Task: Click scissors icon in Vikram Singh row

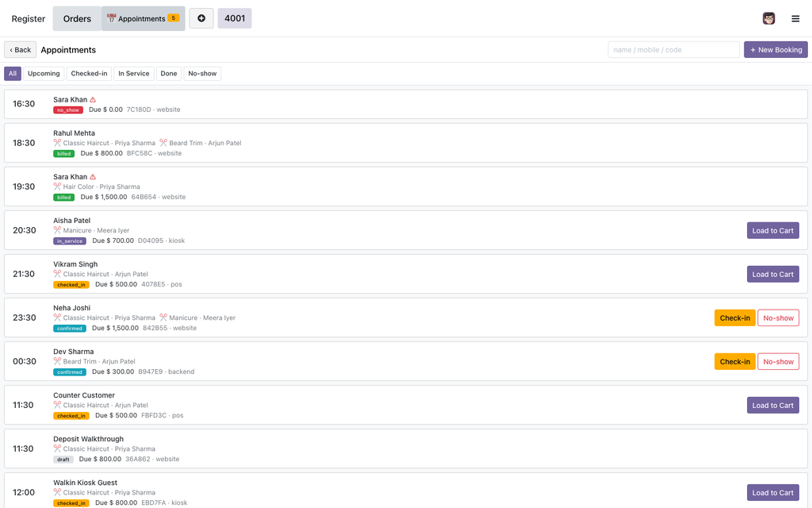Action: [57, 274]
